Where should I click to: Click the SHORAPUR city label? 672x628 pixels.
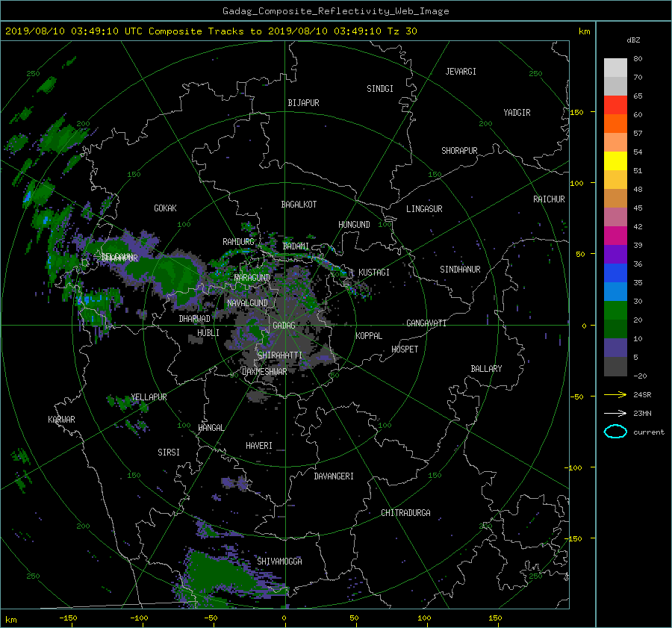pos(459,151)
